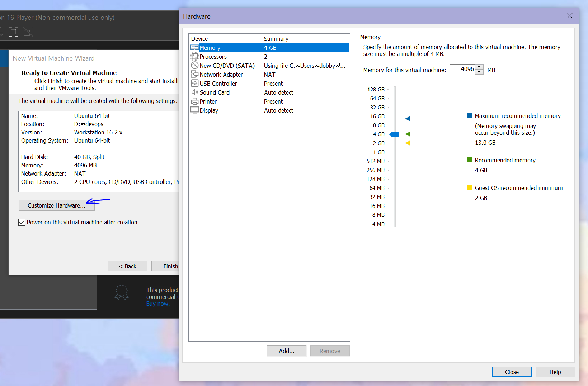Click the disabled Remove button

[330, 351]
